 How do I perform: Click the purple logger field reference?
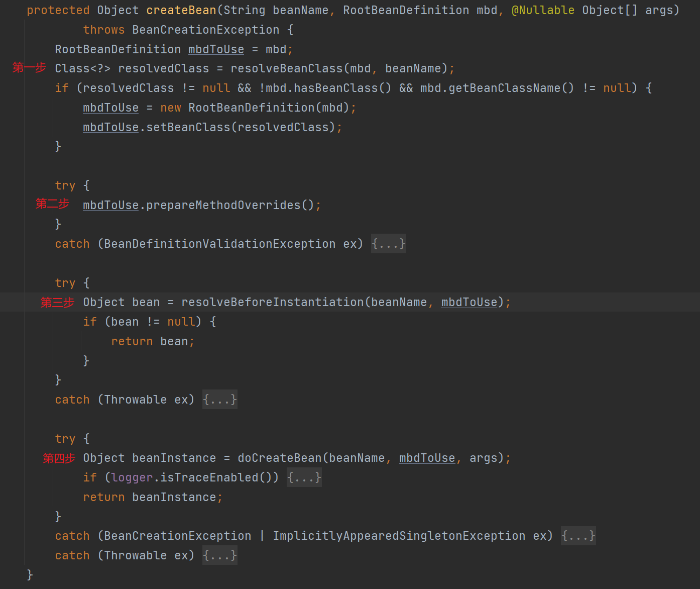(x=132, y=477)
